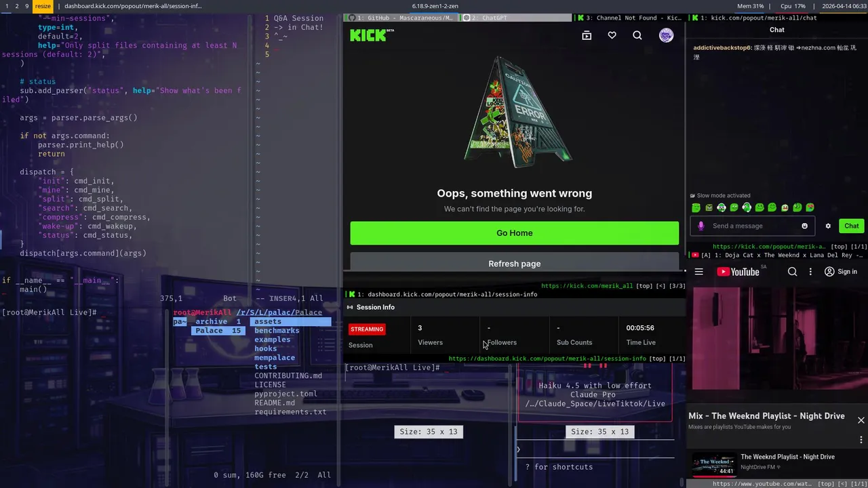The width and height of the screenshot is (868, 488).
Task: Select the hooks folder in ranger
Action: pyautogui.click(x=265, y=348)
